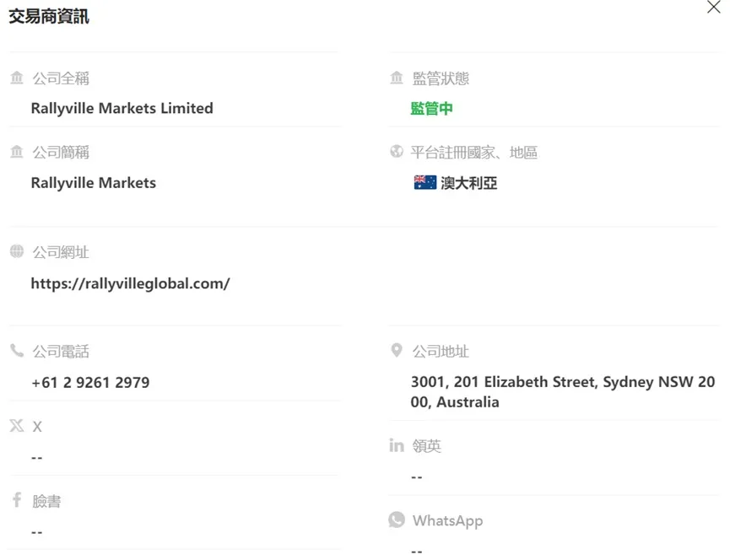730x560 pixels.
Task: Click the phone number +61 2 9261 2979
Action: point(90,383)
